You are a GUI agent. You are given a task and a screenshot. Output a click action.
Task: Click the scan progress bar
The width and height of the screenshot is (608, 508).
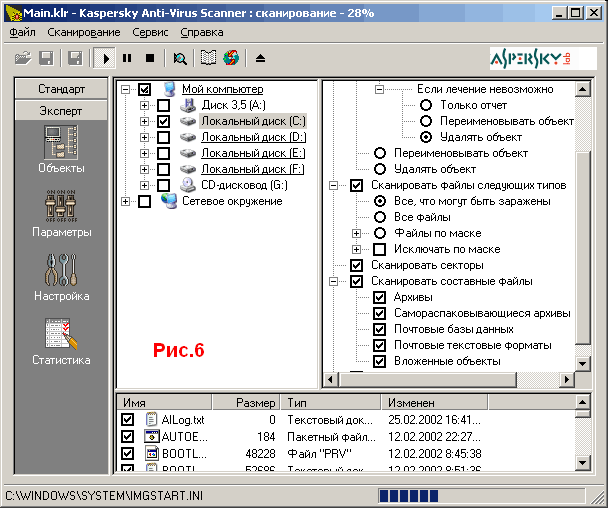pyautogui.click(x=481, y=496)
